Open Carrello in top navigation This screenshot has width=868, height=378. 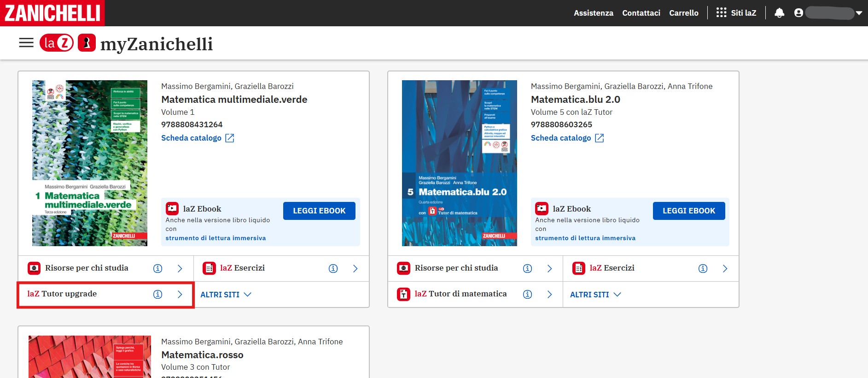click(684, 13)
